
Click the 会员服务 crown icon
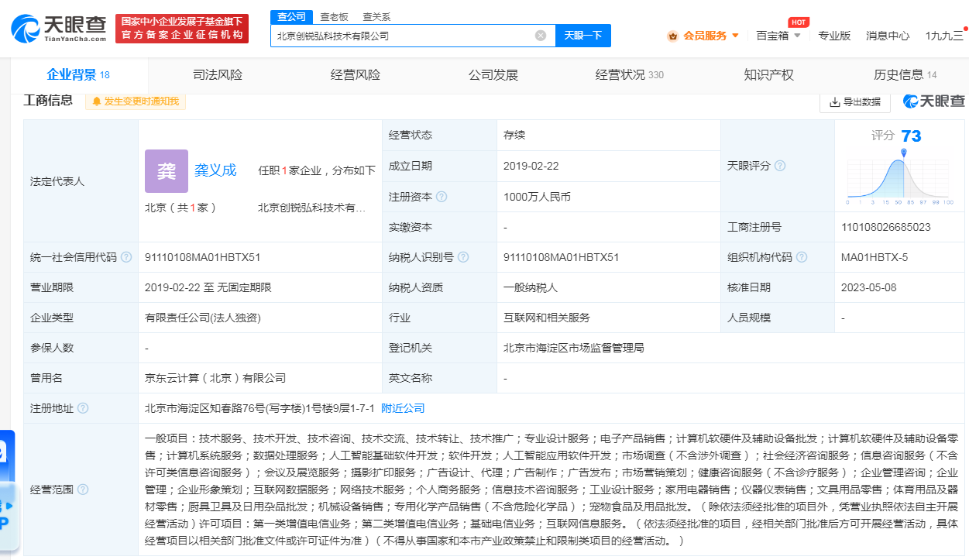point(672,36)
